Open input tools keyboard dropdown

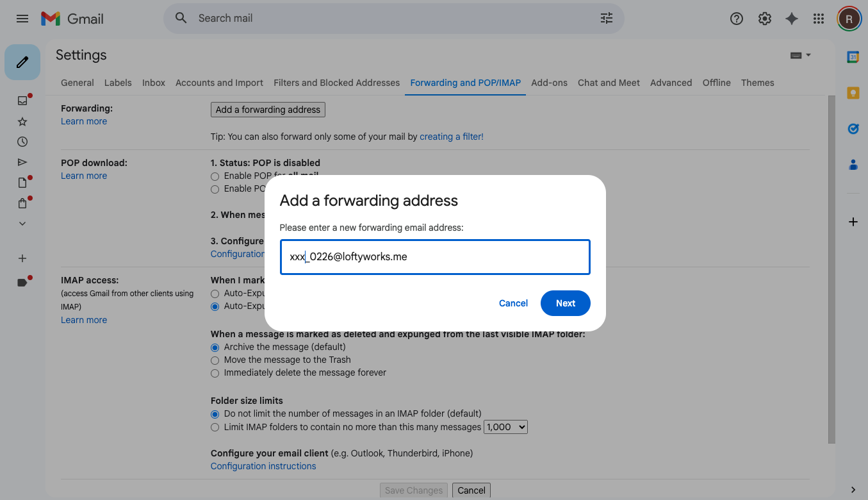tap(800, 55)
